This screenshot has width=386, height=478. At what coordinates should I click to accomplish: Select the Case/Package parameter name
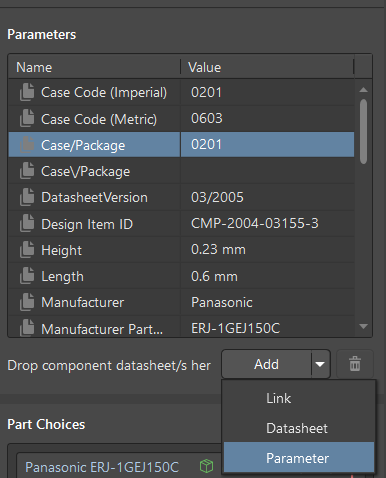tap(83, 145)
